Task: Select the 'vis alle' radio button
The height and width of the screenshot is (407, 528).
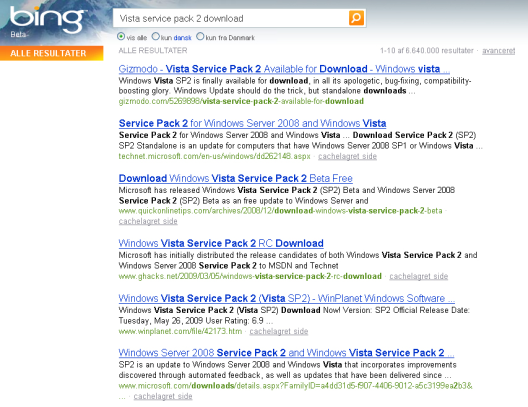Action: tap(121, 36)
